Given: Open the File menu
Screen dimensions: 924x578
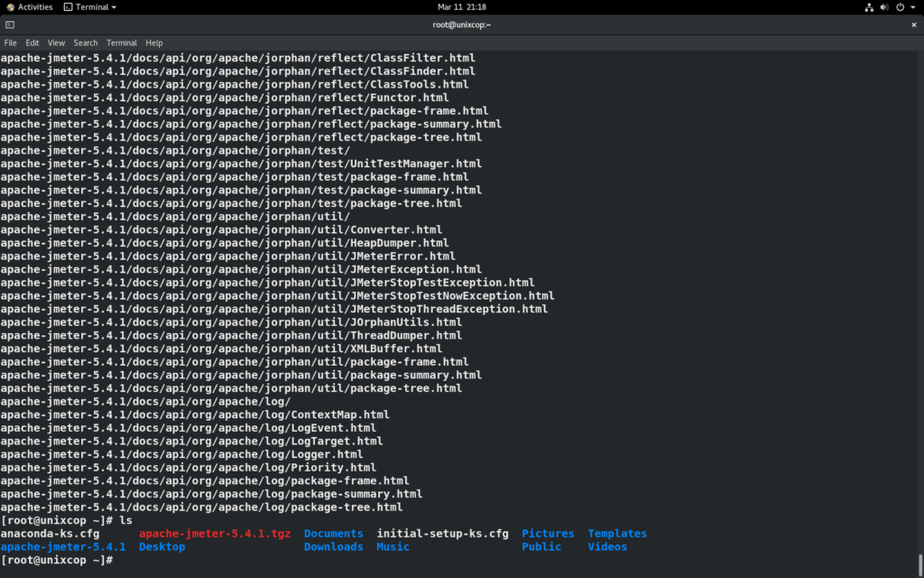Looking at the screenshot, I should coord(10,43).
